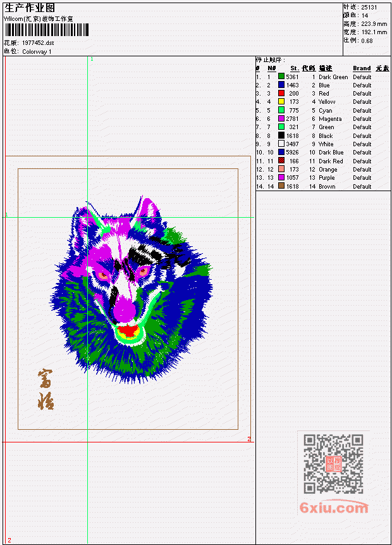Screen dimensions: 392x545
Task: Click the Cyan color swatch in row 5
Action: [x=281, y=110]
